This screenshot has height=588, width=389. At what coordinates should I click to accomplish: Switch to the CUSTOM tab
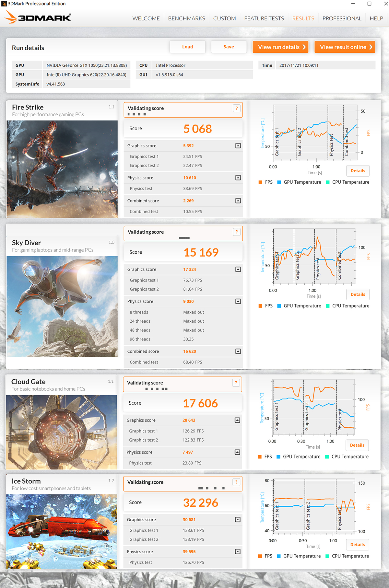tap(224, 18)
